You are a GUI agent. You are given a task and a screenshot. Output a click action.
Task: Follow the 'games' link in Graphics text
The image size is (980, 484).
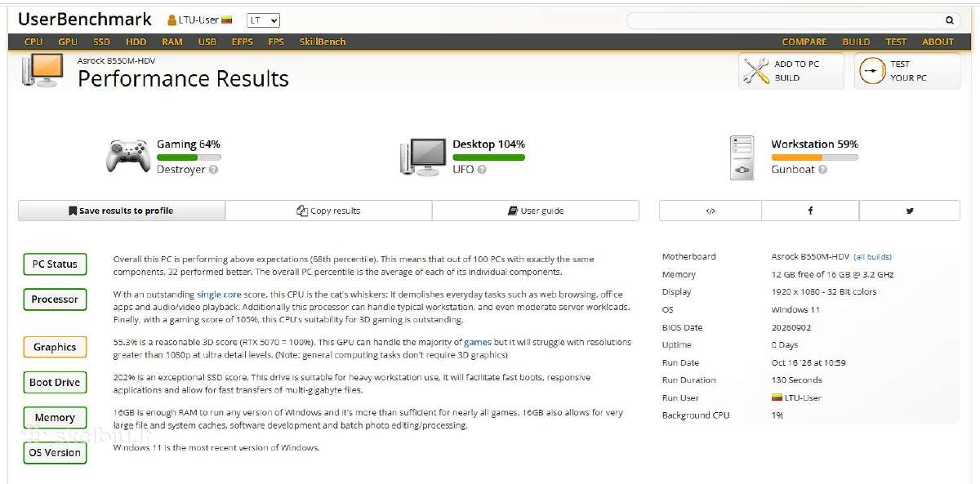coord(478,343)
